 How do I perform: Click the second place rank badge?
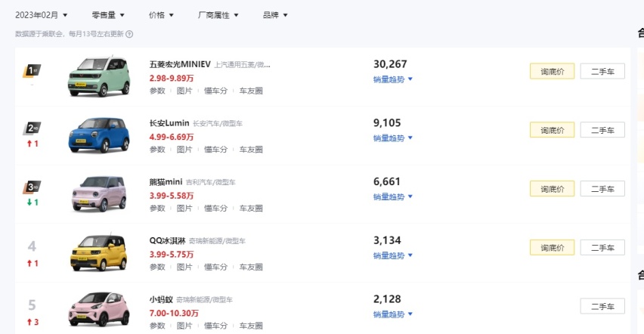point(32,128)
